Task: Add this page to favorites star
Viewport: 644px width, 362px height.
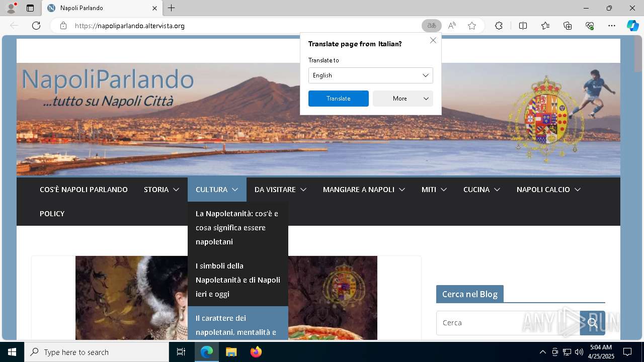Action: coord(472,26)
